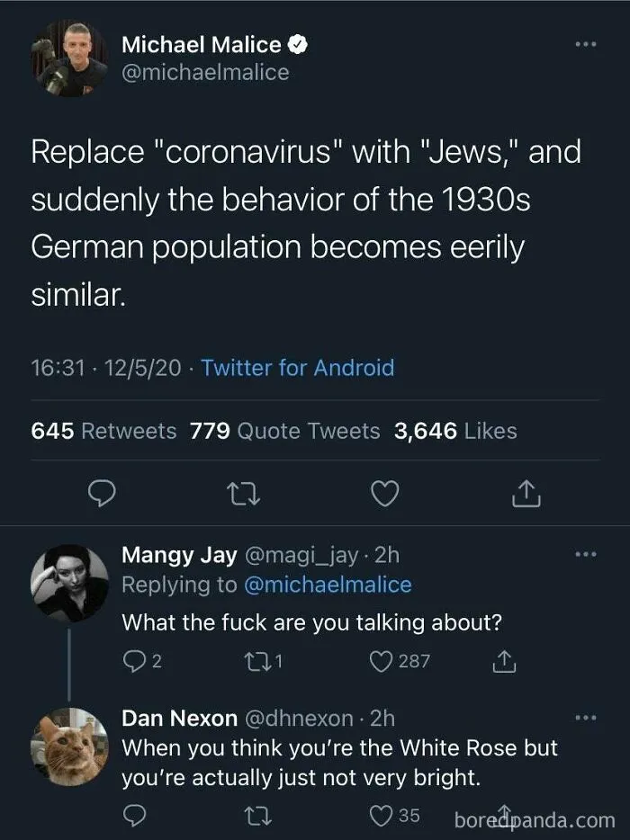Open the Twitter for Android source link
630x840 pixels.
[x=298, y=368]
